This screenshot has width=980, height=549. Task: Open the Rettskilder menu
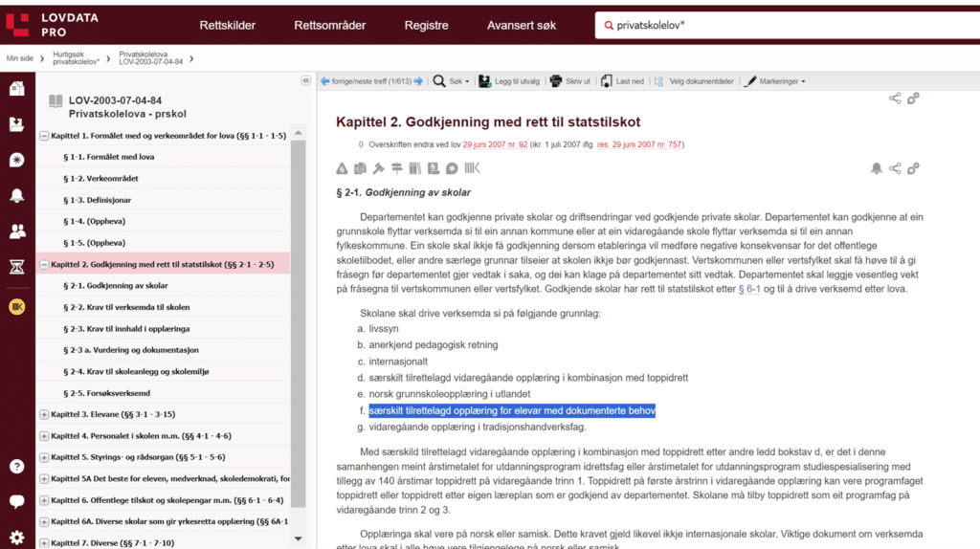point(228,26)
